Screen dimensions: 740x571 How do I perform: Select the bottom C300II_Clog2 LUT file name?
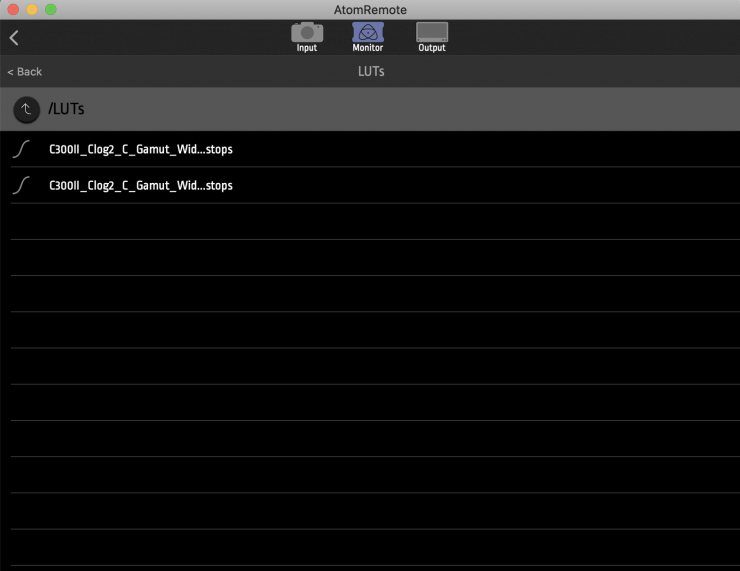(x=140, y=186)
